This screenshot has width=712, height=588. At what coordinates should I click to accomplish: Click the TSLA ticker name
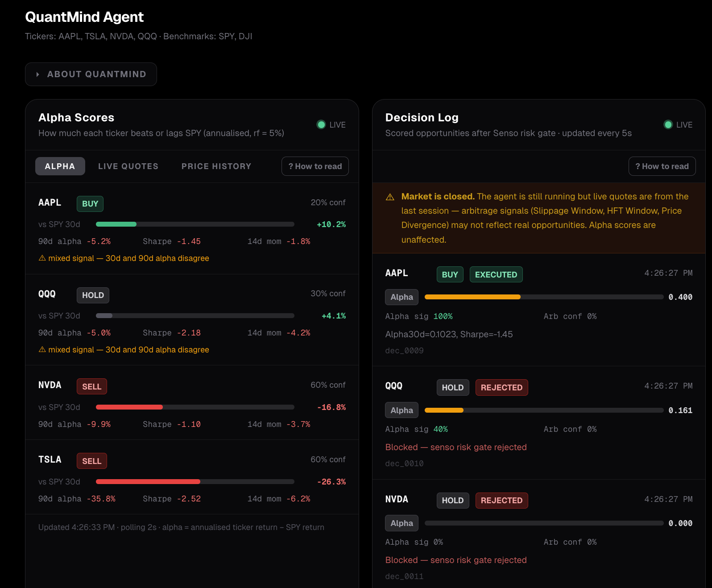coord(50,460)
